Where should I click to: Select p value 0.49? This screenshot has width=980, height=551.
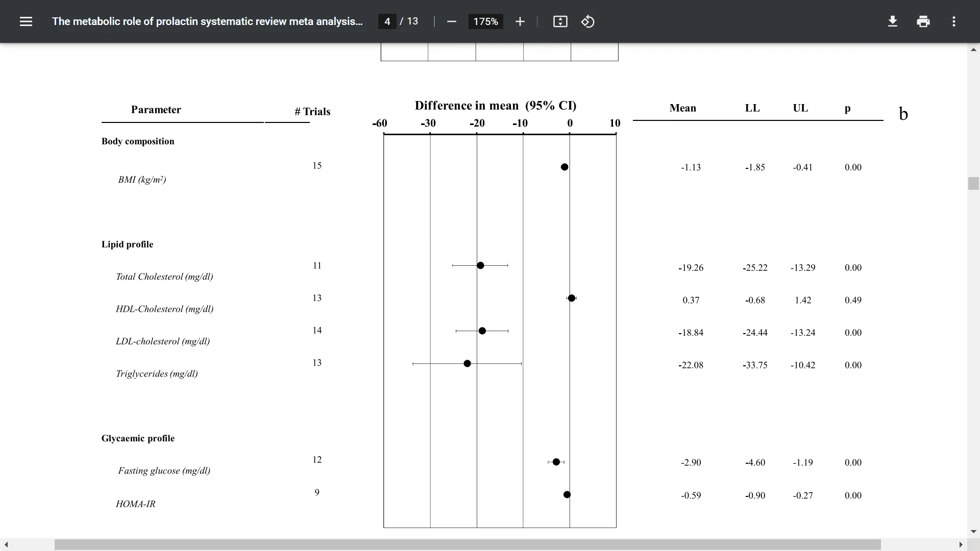(x=853, y=300)
